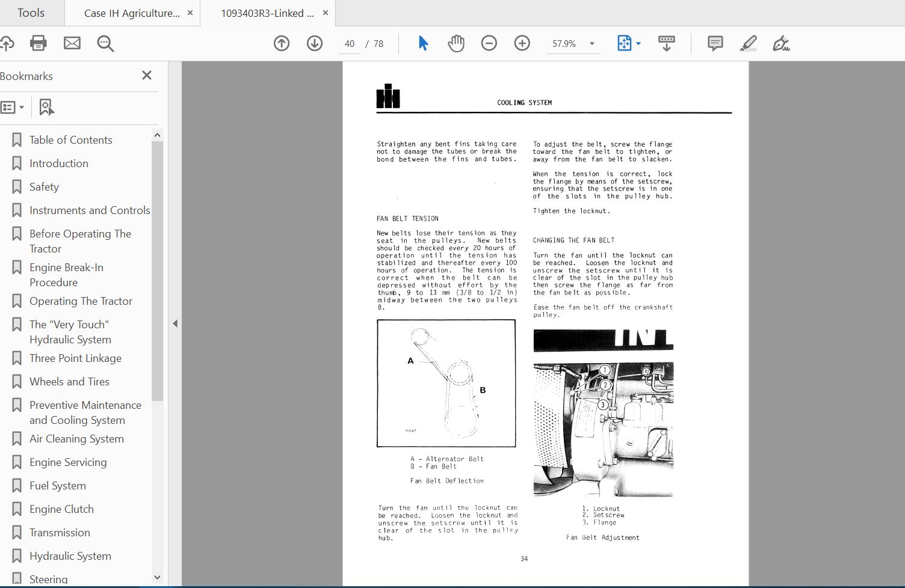Zoom in with the plus button
Viewport: 905px width, 588px height.
(x=522, y=43)
